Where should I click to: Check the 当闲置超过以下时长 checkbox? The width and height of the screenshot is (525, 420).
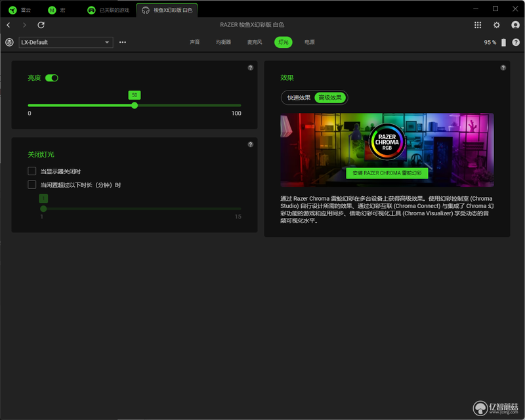[31, 184]
